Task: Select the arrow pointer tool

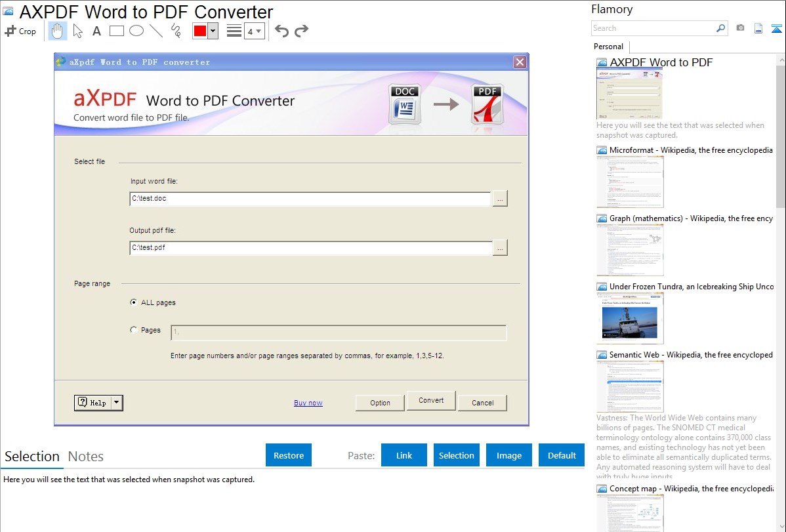Action: click(77, 31)
